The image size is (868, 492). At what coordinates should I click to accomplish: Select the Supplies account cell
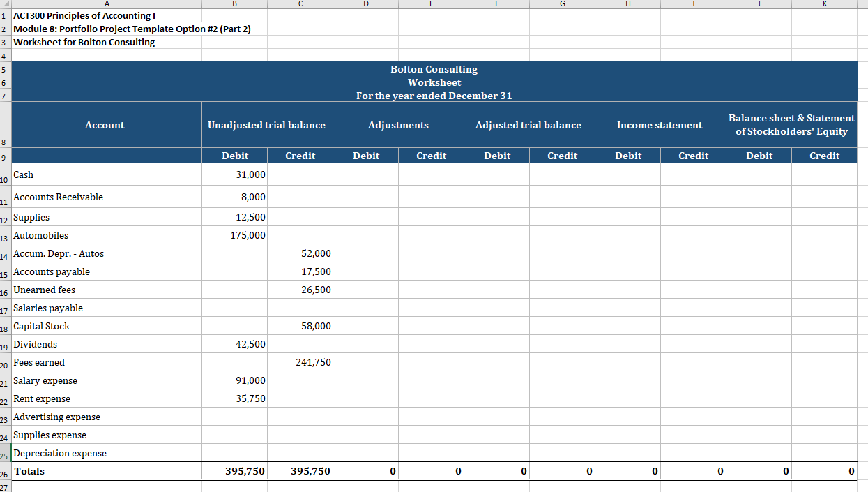(106, 217)
